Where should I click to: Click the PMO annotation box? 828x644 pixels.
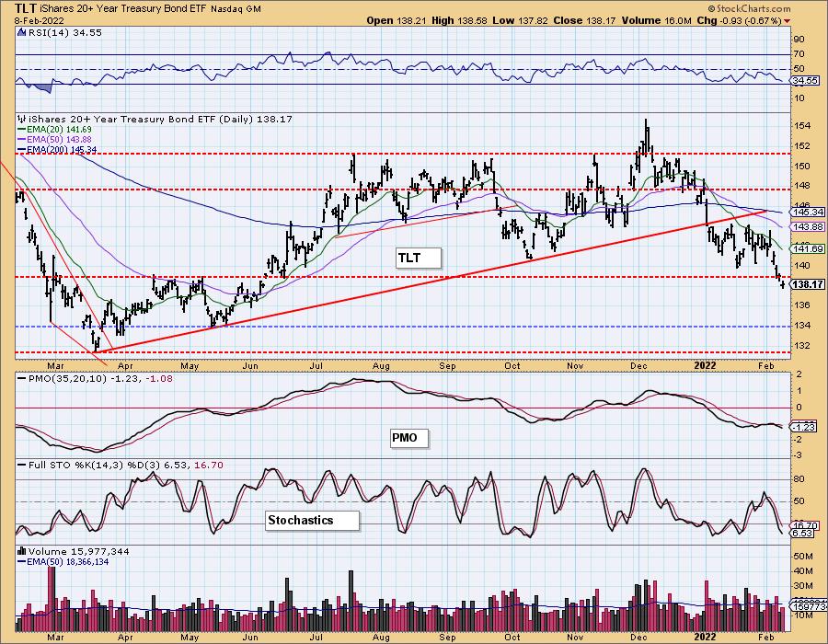click(408, 438)
